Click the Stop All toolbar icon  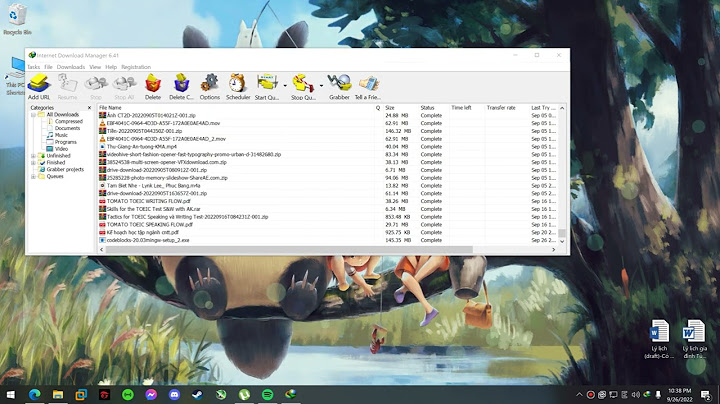click(x=124, y=86)
